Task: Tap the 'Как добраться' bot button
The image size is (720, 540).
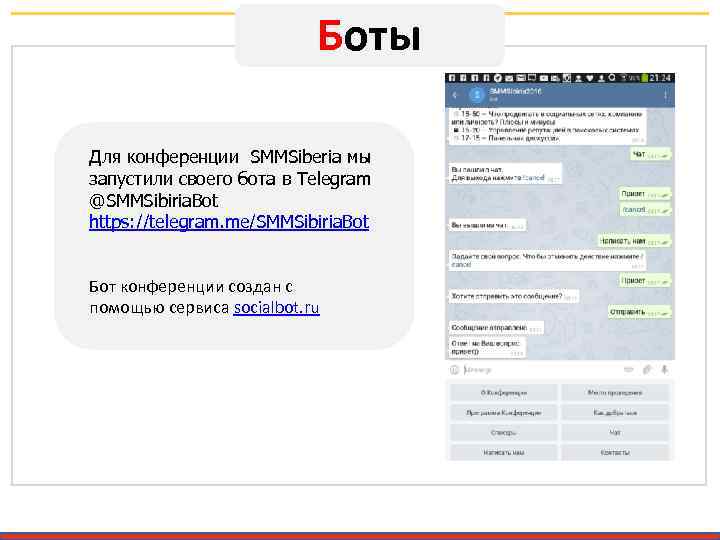Action: coord(615,413)
